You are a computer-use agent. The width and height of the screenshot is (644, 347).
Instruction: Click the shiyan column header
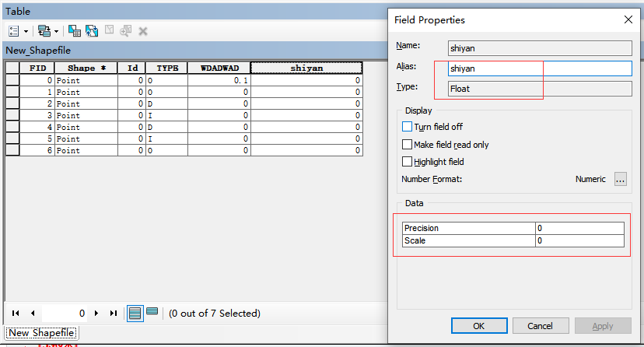[x=306, y=68]
